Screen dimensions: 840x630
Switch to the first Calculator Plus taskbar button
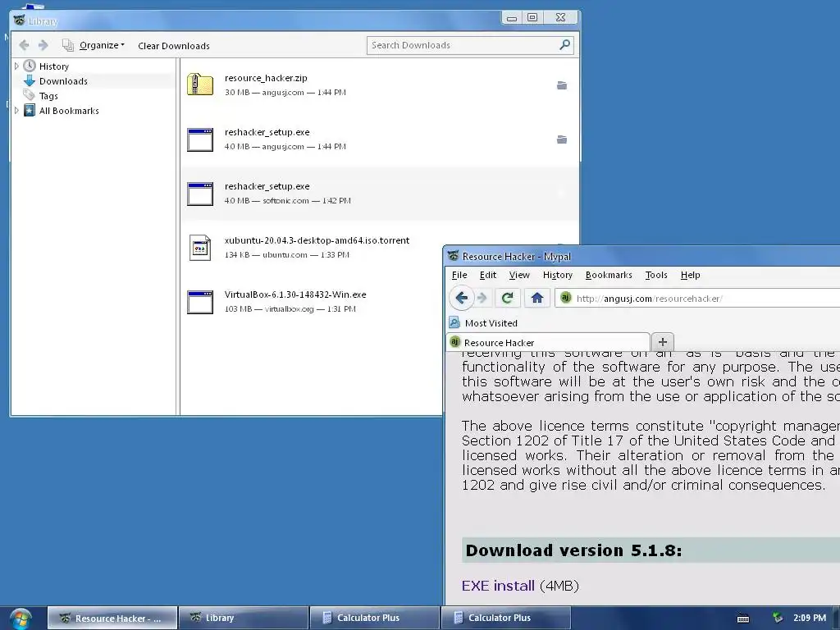pyautogui.click(x=374, y=619)
